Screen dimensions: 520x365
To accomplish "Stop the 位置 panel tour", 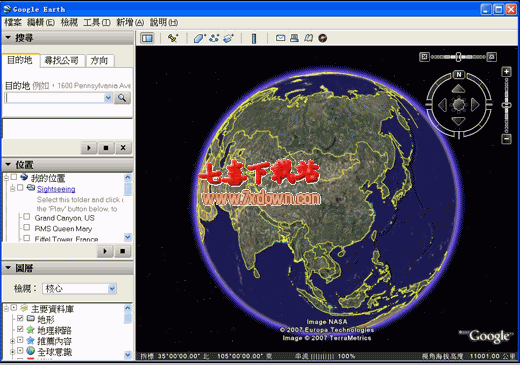I will pos(122,251).
